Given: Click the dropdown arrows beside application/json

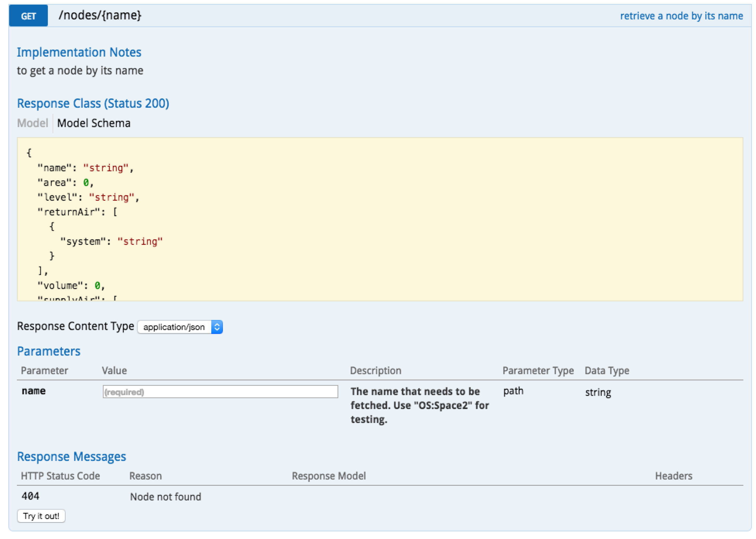Looking at the screenshot, I should pyautogui.click(x=217, y=327).
